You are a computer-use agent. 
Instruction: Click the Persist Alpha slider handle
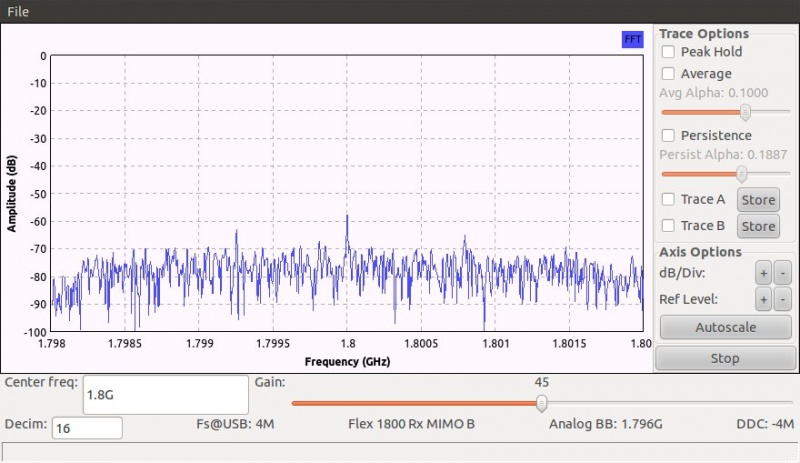(x=742, y=173)
